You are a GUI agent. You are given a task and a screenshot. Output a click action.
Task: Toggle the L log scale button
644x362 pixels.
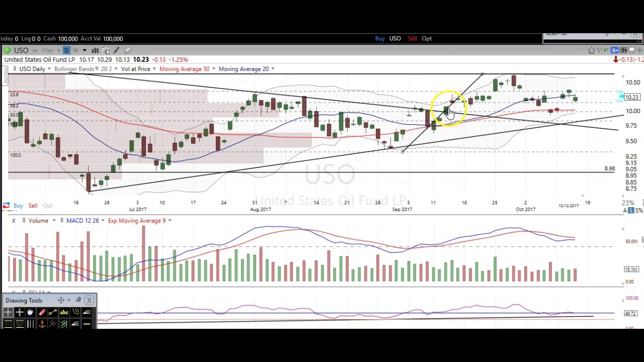(632, 210)
